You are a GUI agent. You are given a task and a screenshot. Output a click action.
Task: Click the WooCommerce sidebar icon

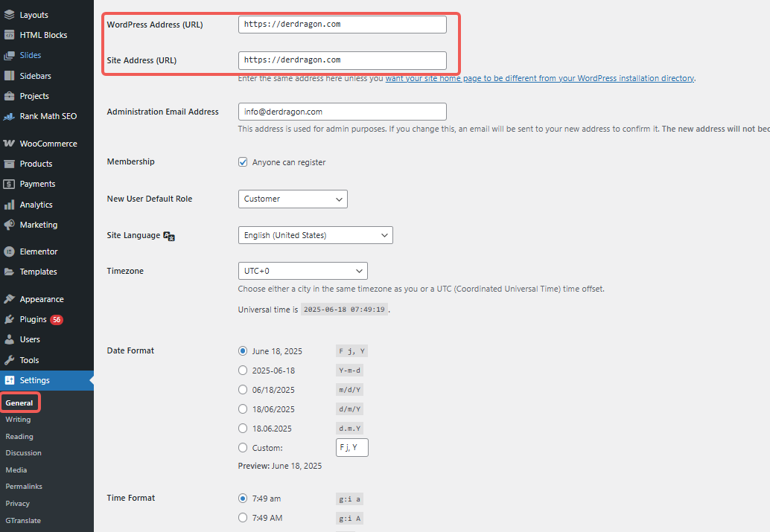[9, 144]
